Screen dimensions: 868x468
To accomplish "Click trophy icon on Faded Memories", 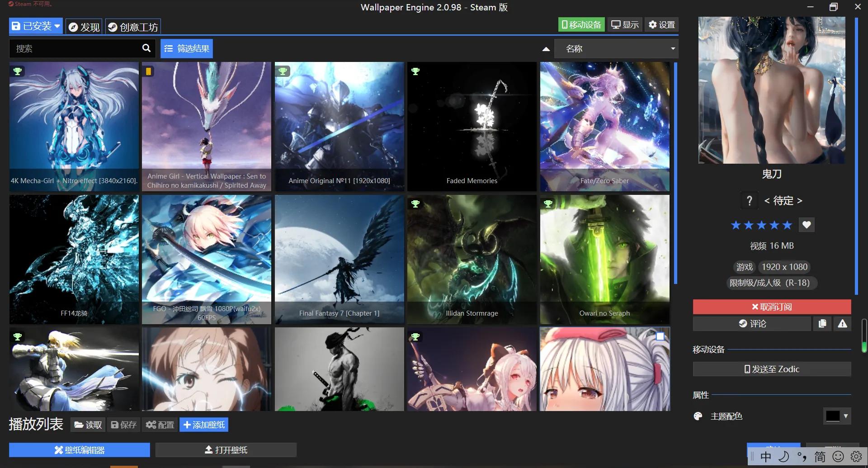I will click(x=415, y=71).
